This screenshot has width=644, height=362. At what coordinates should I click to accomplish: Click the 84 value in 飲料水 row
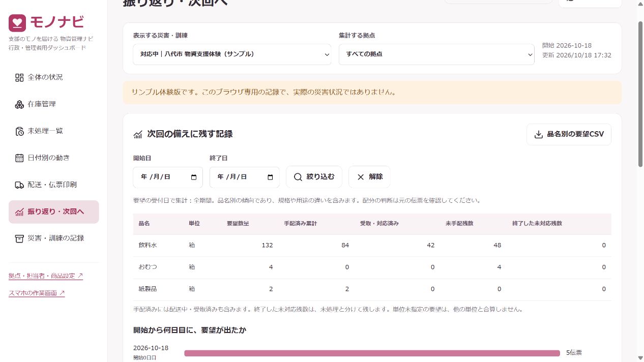pyautogui.click(x=345, y=246)
